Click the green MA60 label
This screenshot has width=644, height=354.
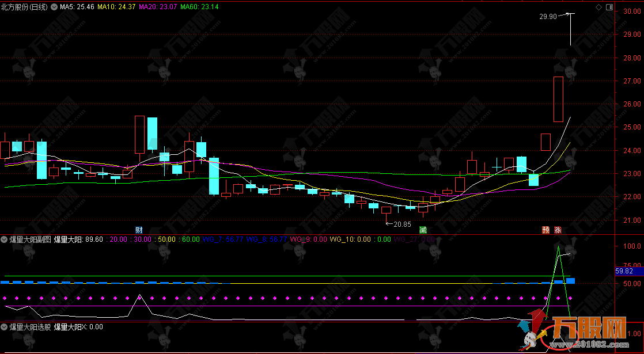click(199, 7)
